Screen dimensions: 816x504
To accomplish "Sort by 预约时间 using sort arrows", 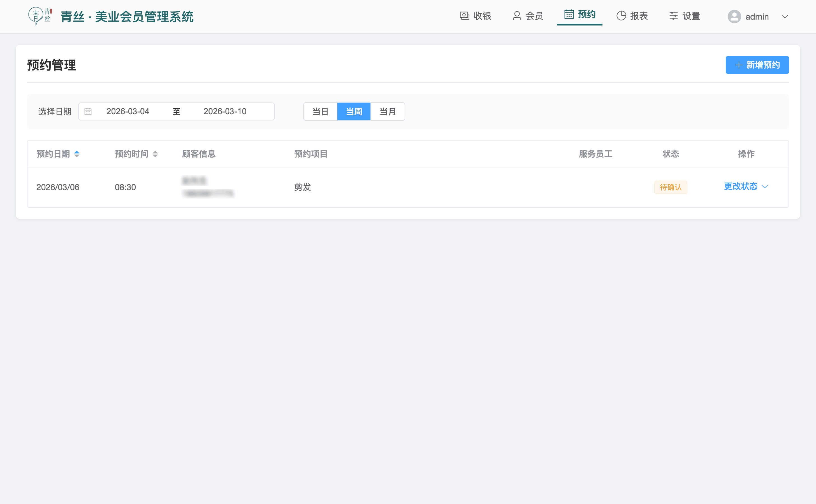I will point(155,154).
